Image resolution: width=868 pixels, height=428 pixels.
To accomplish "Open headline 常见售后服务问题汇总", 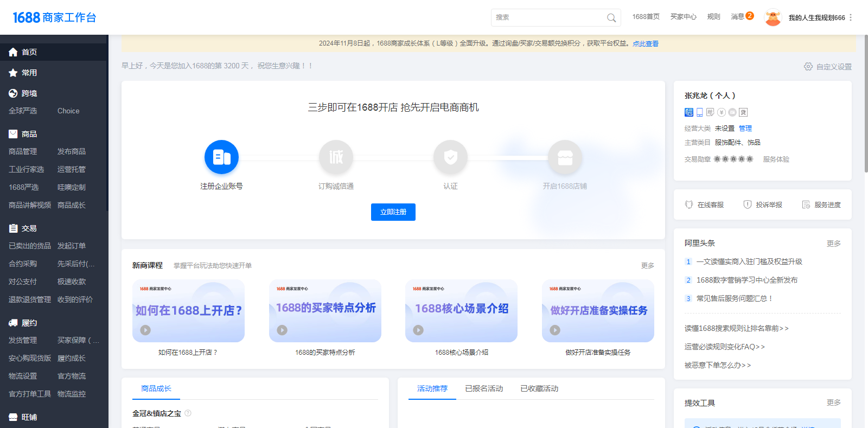I will [x=735, y=298].
